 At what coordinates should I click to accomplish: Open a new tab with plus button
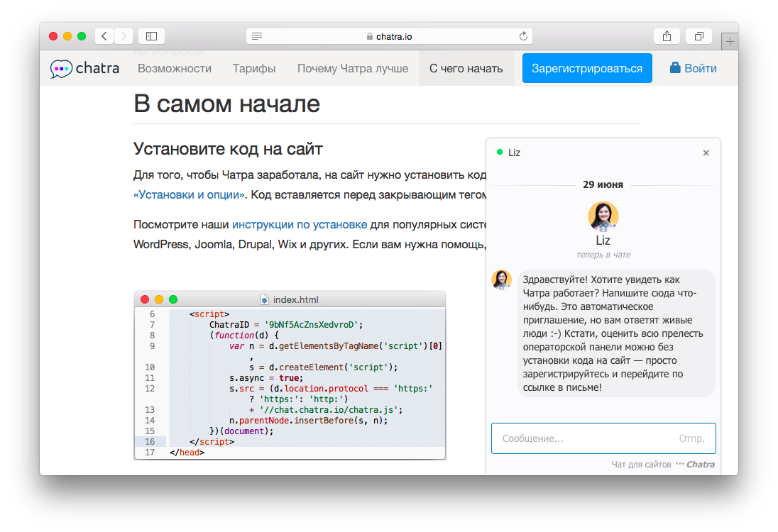[x=730, y=42]
